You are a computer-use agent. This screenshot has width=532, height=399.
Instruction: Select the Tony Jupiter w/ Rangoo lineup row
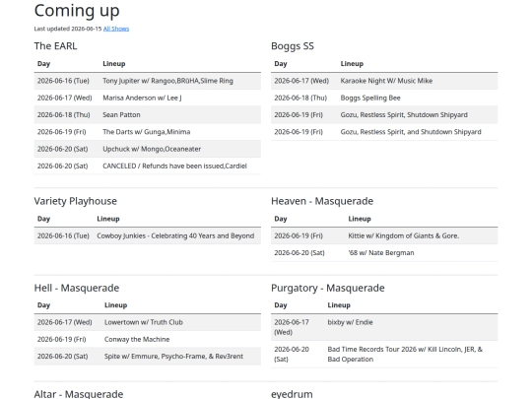pos(147,81)
